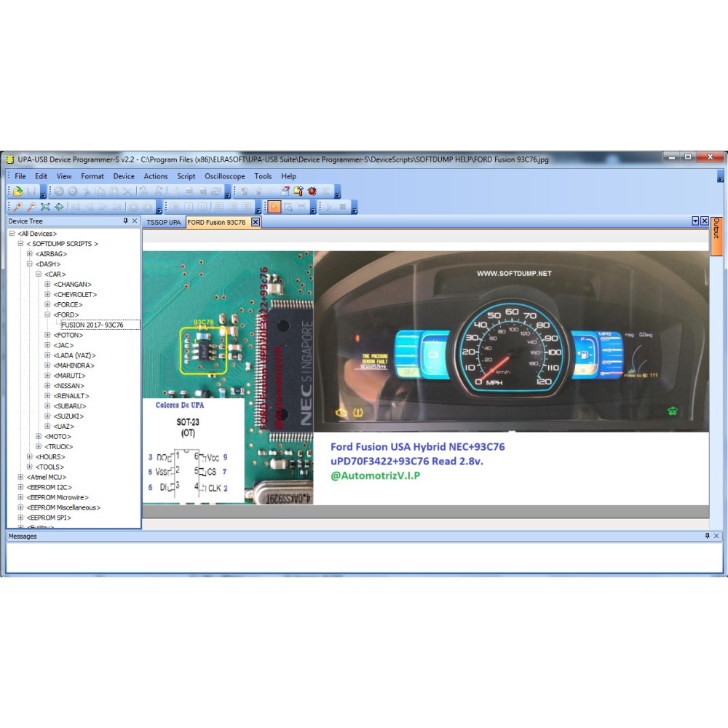The image size is (728, 728).
Task: Close the Device Tree panel
Action: 135,221
